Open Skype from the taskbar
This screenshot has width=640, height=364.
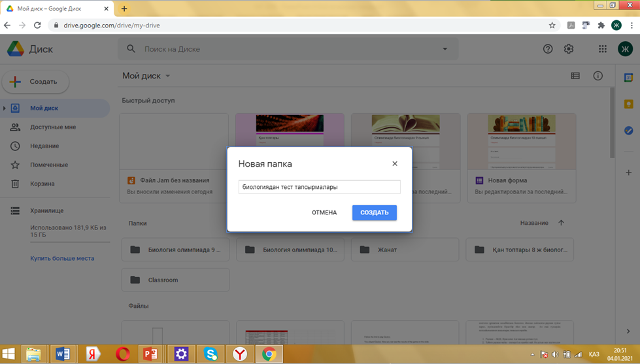point(211,354)
